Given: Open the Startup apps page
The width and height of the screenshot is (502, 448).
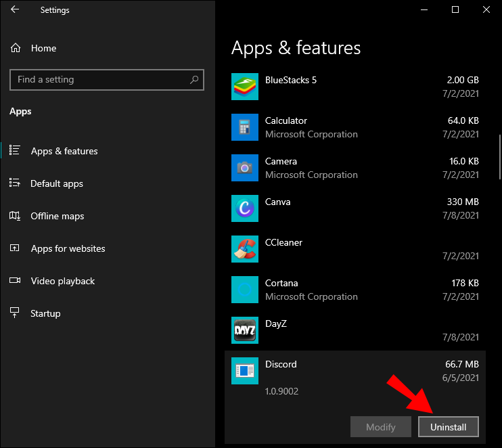Looking at the screenshot, I should pyautogui.click(x=45, y=313).
